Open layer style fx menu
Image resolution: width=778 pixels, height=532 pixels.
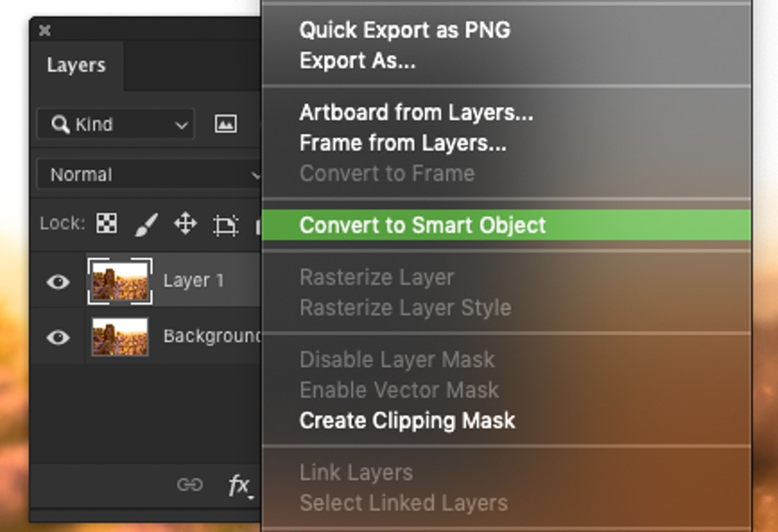[x=239, y=485]
